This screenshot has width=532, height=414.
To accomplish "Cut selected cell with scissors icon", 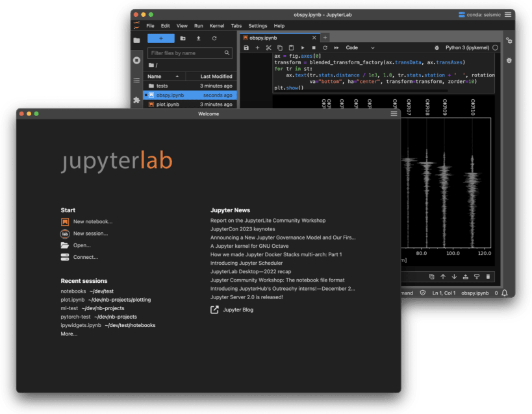I will click(269, 48).
